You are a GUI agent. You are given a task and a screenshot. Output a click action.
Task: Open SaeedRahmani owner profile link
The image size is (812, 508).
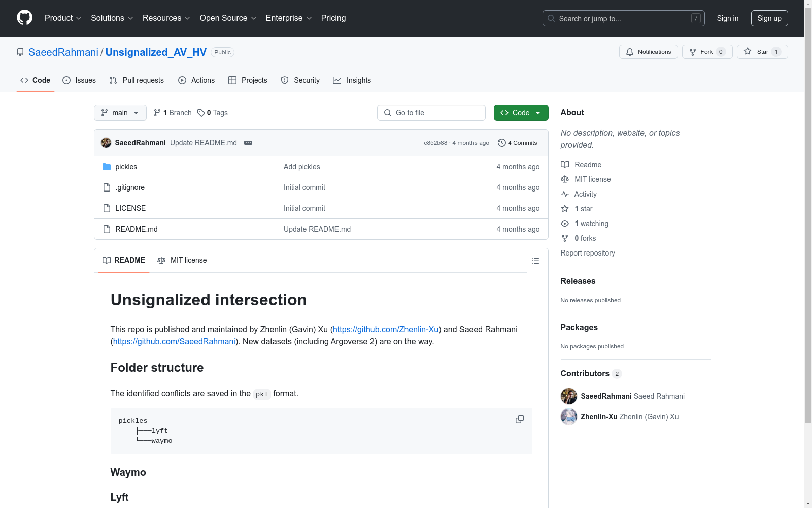63,52
